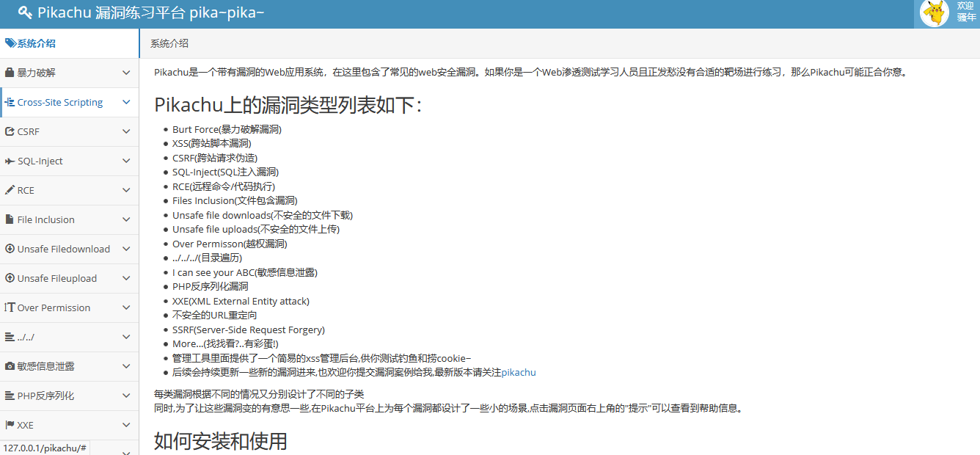Click list item Over Permisson(越权漏洞)

pyautogui.click(x=230, y=244)
